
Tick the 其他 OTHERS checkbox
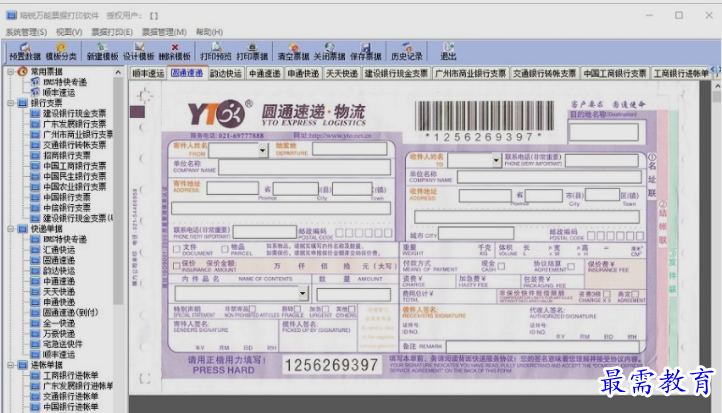[352, 309]
